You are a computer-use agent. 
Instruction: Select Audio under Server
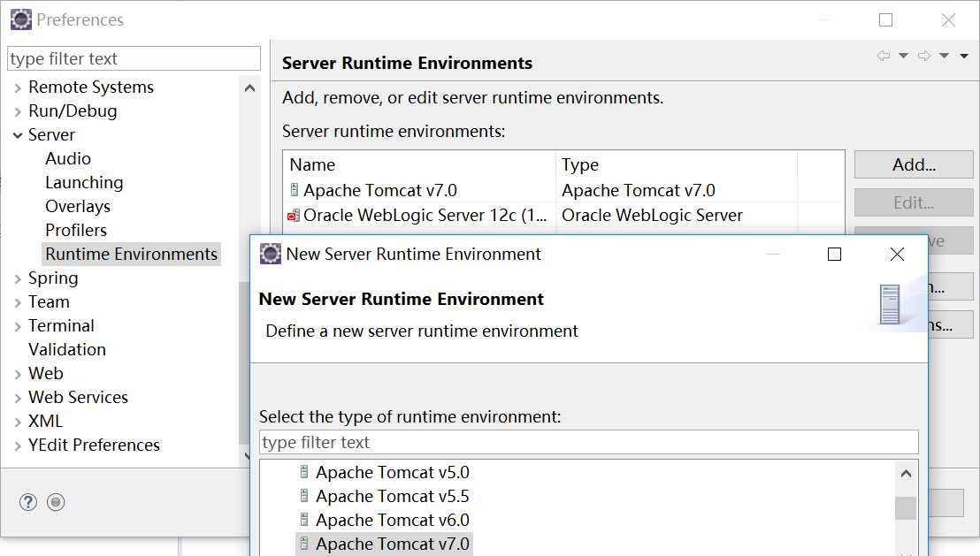68,159
